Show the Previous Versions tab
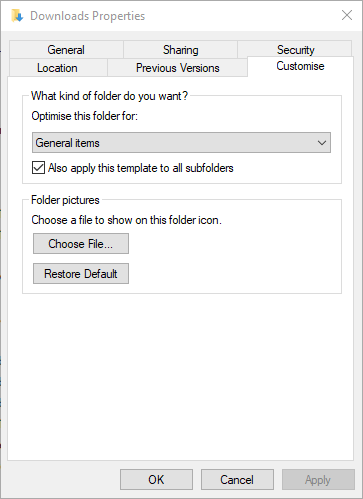Image resolution: width=363 pixels, height=499 pixels. [x=178, y=68]
